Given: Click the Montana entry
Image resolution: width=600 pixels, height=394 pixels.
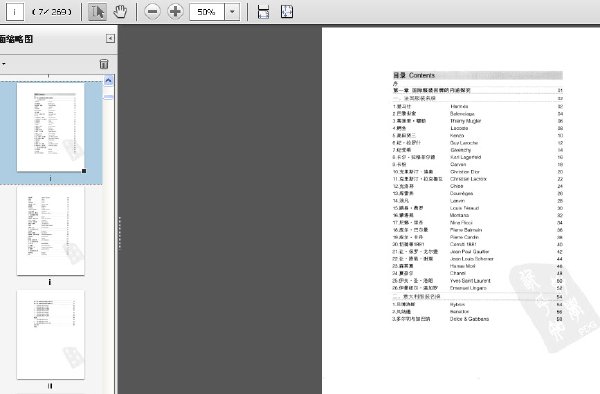Looking at the screenshot, I should pyautogui.click(x=459, y=215).
